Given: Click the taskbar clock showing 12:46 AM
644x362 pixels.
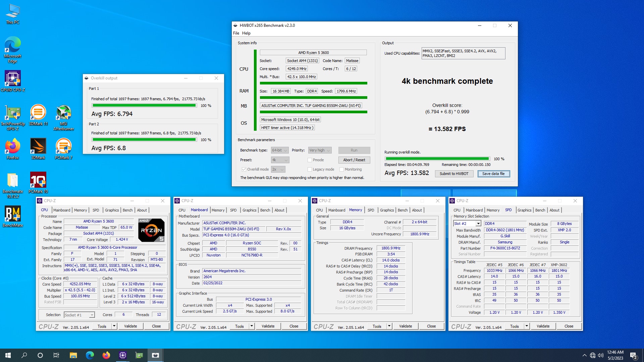Looking at the screenshot, I should (615, 355).
